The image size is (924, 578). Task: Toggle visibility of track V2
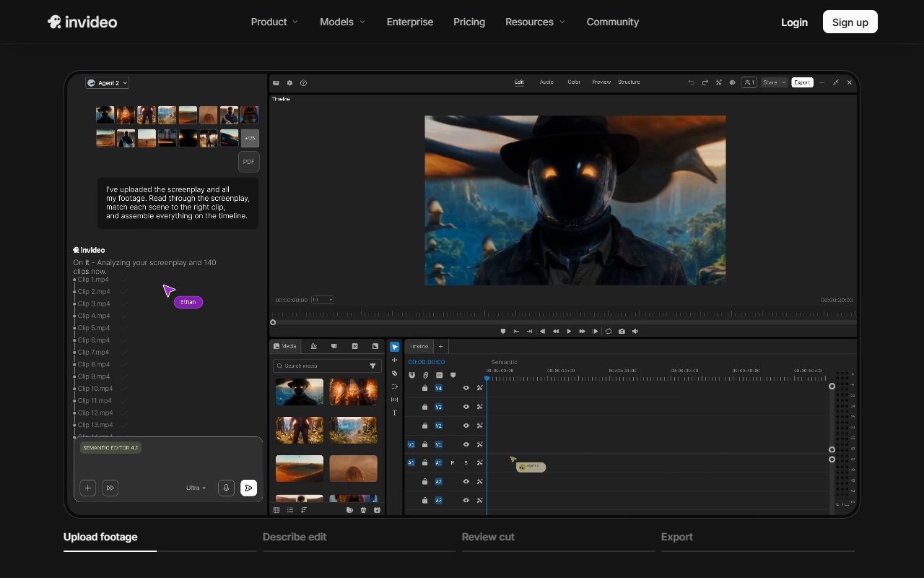click(x=466, y=426)
